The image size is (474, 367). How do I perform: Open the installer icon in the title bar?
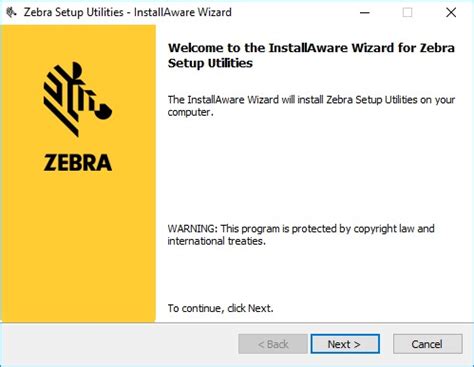(x=11, y=12)
